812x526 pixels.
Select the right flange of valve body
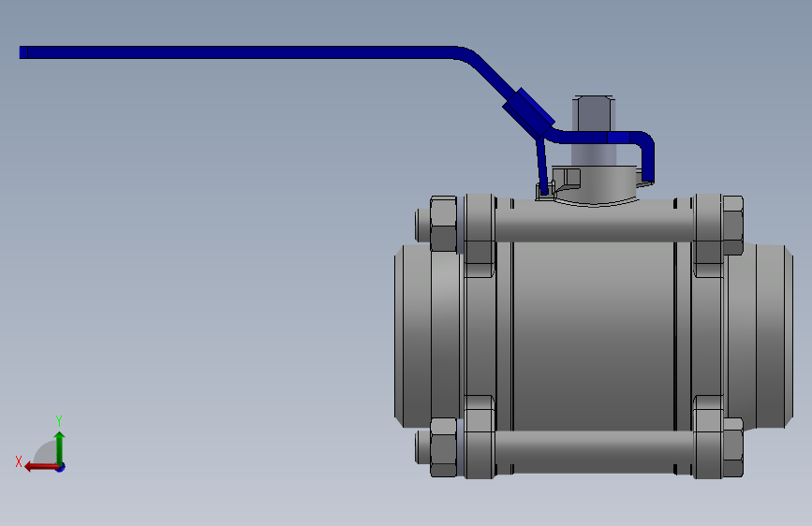[x=708, y=337]
